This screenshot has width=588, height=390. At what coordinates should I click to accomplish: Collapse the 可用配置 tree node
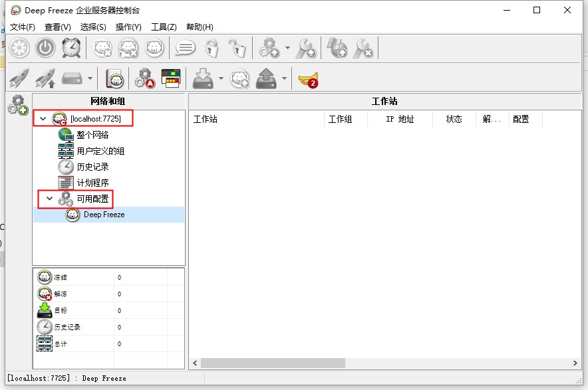(49, 199)
